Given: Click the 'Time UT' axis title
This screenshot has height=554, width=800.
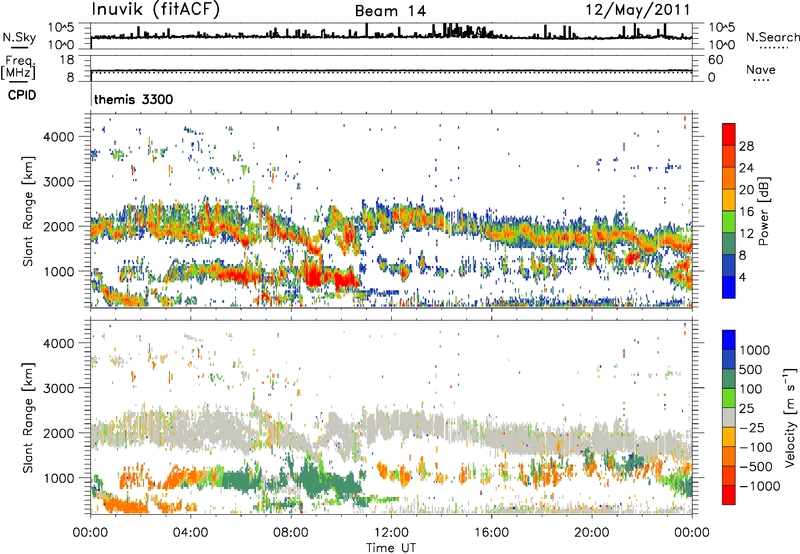Looking at the screenshot, I should point(391,548).
